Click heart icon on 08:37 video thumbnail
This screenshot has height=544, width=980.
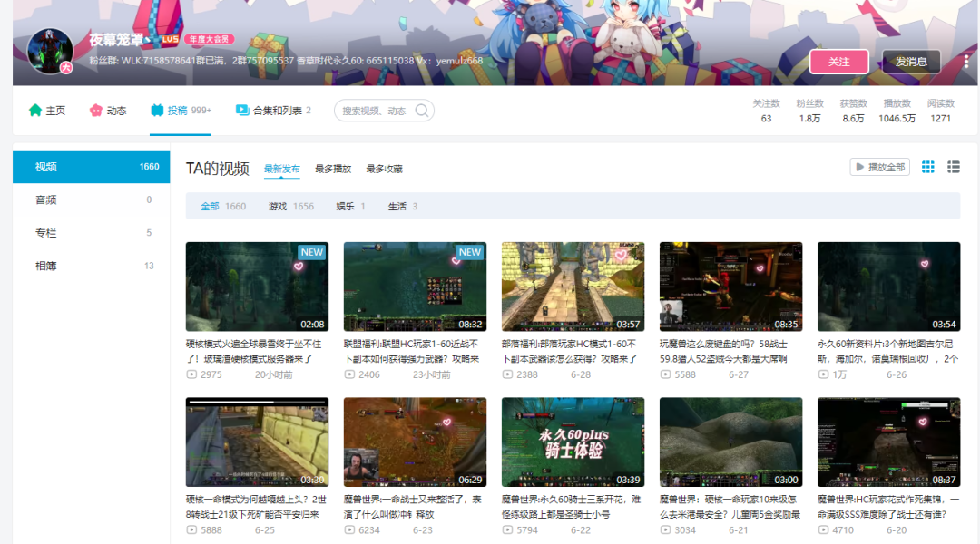tap(923, 422)
